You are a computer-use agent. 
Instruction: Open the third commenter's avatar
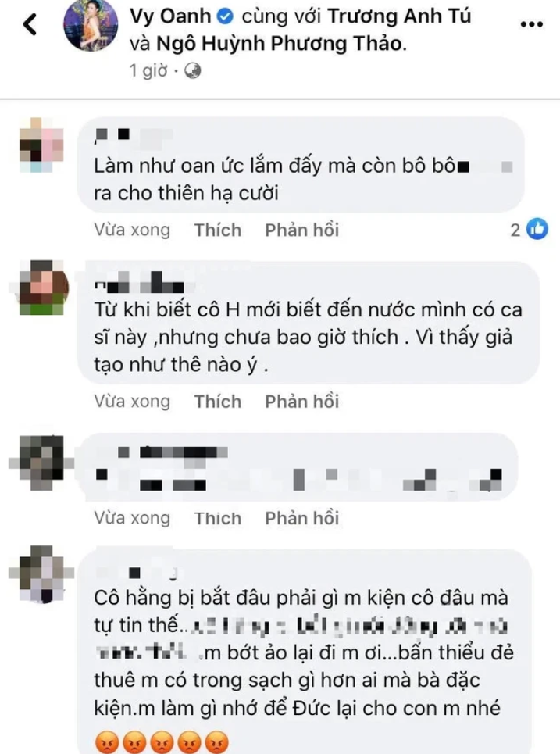(x=41, y=462)
